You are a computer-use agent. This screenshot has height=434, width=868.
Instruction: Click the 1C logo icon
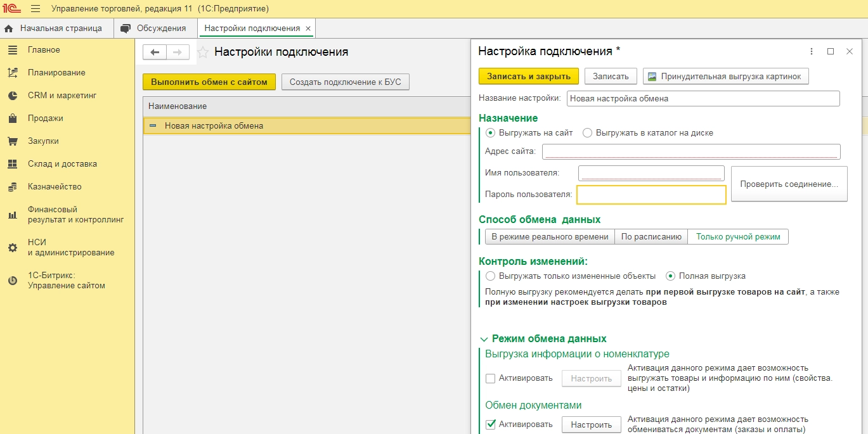11,9
